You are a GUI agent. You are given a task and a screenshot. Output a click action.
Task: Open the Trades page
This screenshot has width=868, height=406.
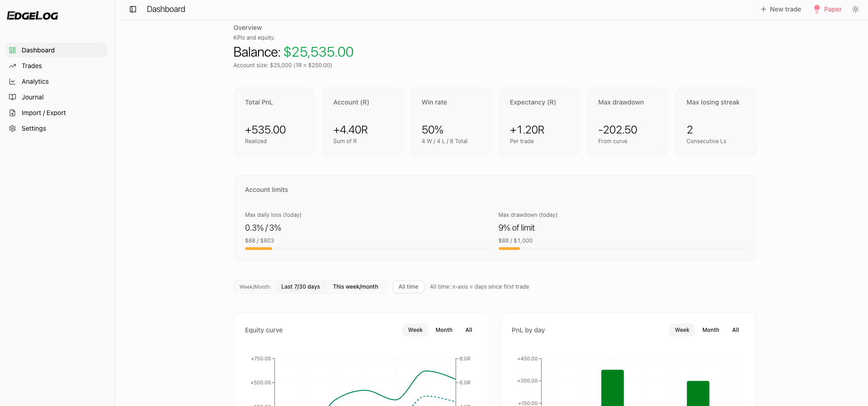tap(56, 66)
